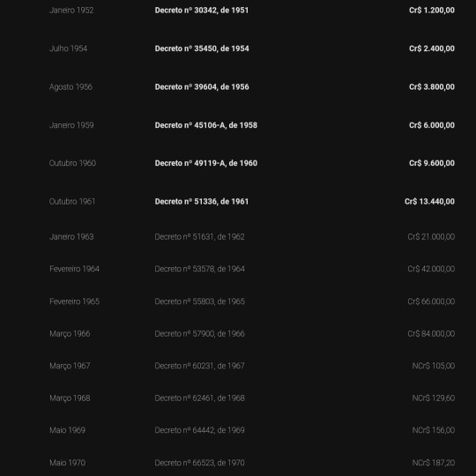Select the Decreto nº 62461, de 1968 text
This screenshot has width=476, height=476.
tap(199, 398)
